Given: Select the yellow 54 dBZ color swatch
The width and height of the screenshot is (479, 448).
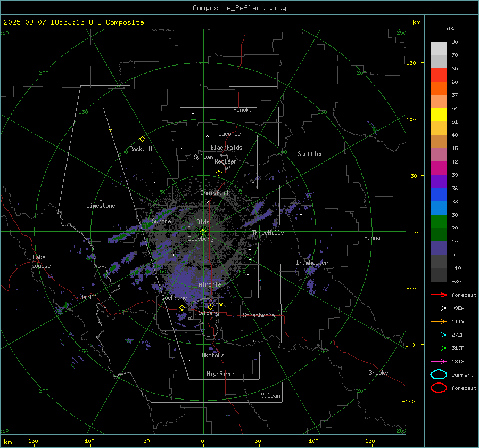Looking at the screenshot, I should [x=439, y=115].
